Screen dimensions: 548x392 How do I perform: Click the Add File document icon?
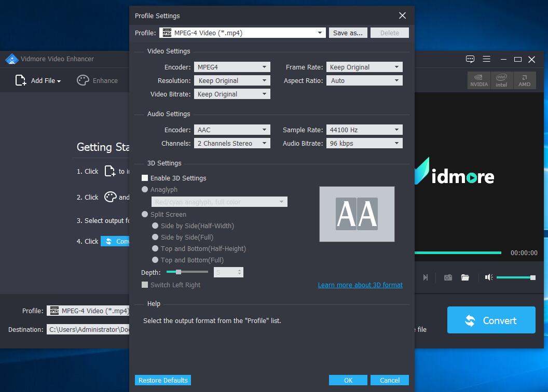[x=21, y=80]
